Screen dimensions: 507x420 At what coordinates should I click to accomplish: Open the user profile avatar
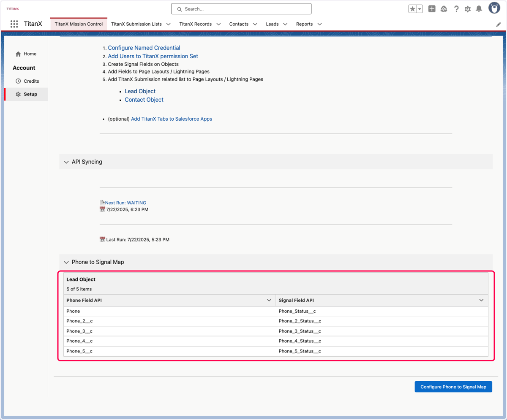495,8
